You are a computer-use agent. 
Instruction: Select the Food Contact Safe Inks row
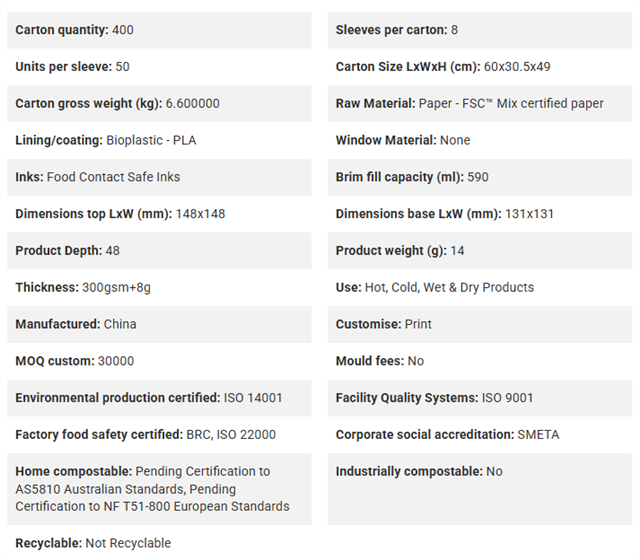point(159,177)
